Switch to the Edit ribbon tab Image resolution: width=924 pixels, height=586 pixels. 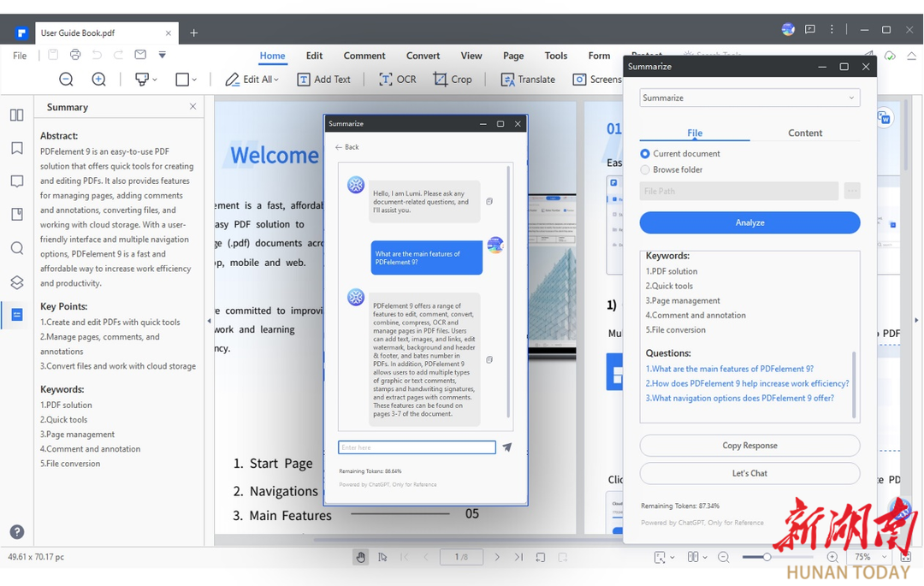314,56
